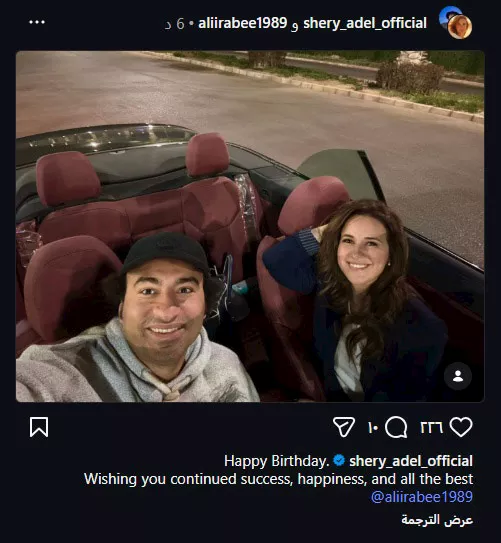Open shery_adel_official profile in the header

pyautogui.click(x=365, y=24)
